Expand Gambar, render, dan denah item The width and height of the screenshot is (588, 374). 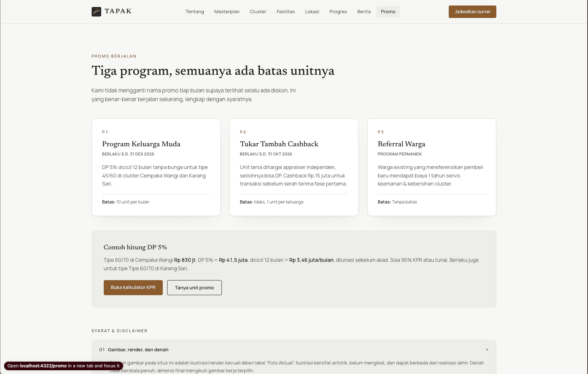coord(294,349)
